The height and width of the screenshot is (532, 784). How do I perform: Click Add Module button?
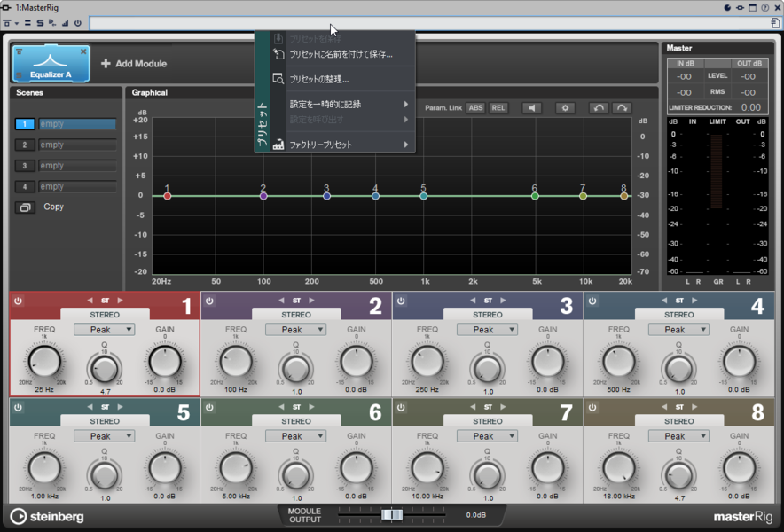(x=134, y=64)
